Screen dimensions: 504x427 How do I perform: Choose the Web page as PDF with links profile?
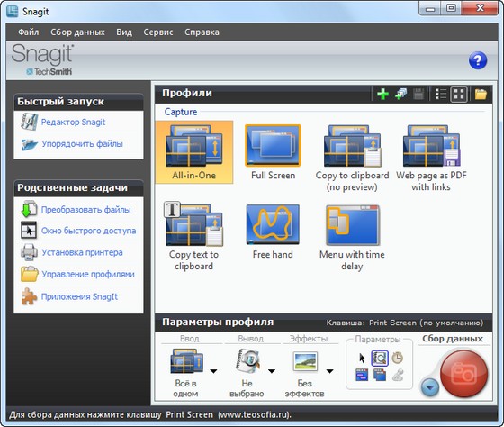(431, 158)
